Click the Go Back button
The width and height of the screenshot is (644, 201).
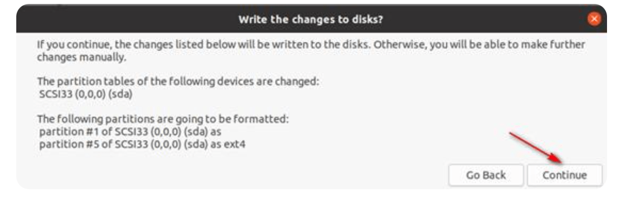pyautogui.click(x=485, y=175)
